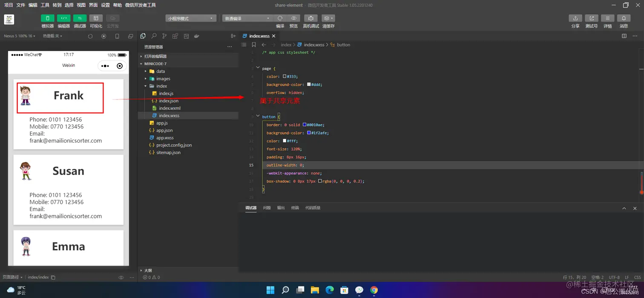This screenshot has width=644, height=298.
Task: Click the simulator phone device icon
Action: click(x=117, y=36)
